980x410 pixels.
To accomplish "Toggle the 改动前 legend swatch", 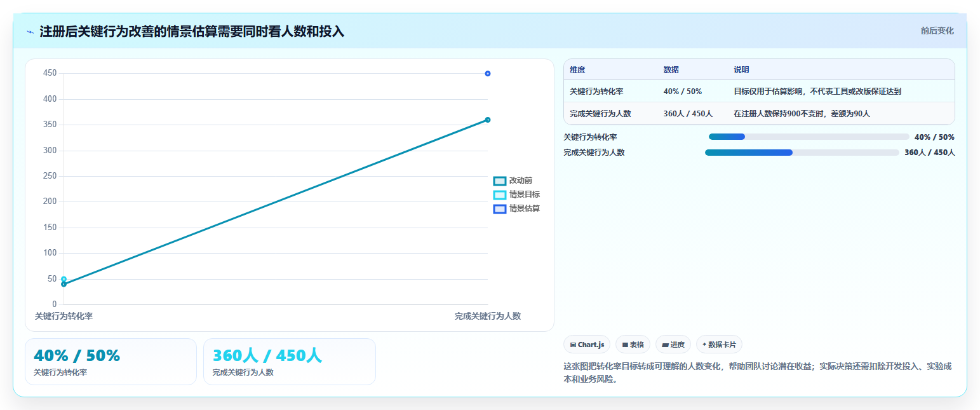I will [x=500, y=181].
